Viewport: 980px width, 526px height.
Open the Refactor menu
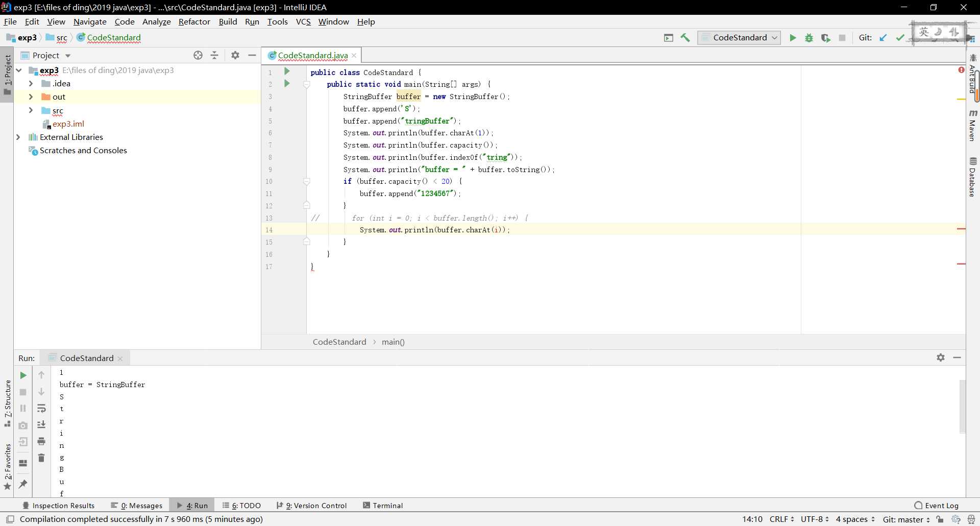coord(194,21)
